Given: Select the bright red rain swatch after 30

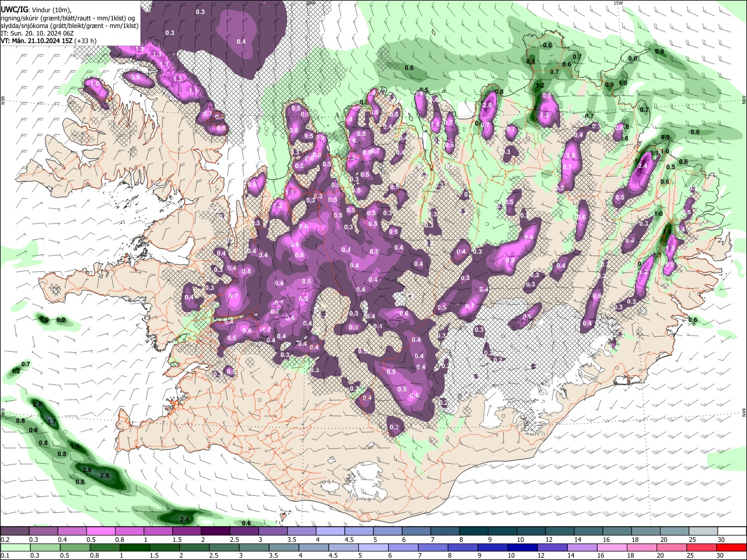Looking at the screenshot, I should 732,547.
